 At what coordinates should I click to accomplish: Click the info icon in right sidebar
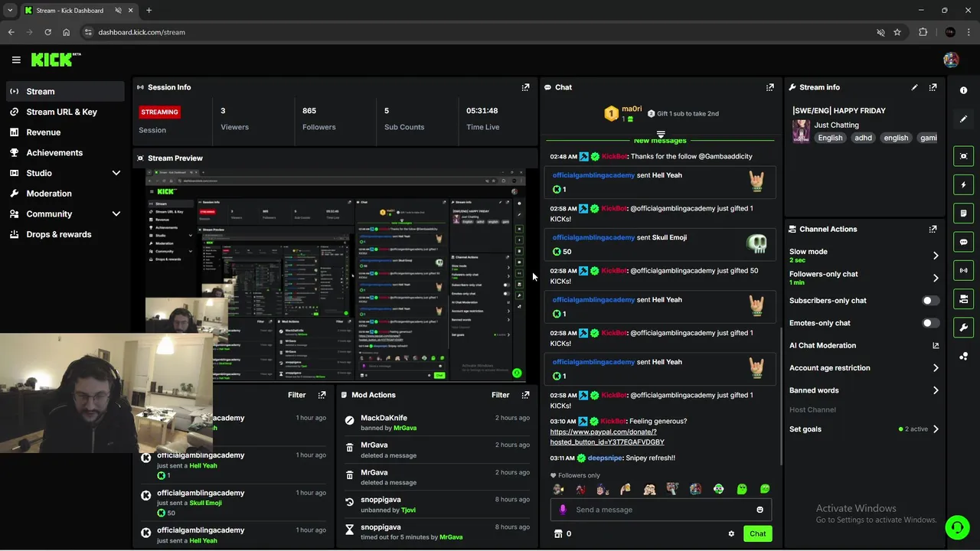pyautogui.click(x=963, y=90)
